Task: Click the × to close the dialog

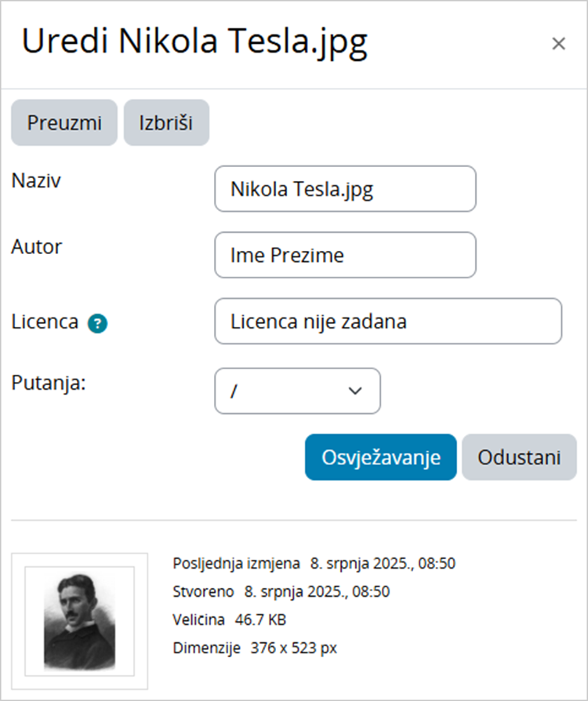Action: [x=558, y=43]
